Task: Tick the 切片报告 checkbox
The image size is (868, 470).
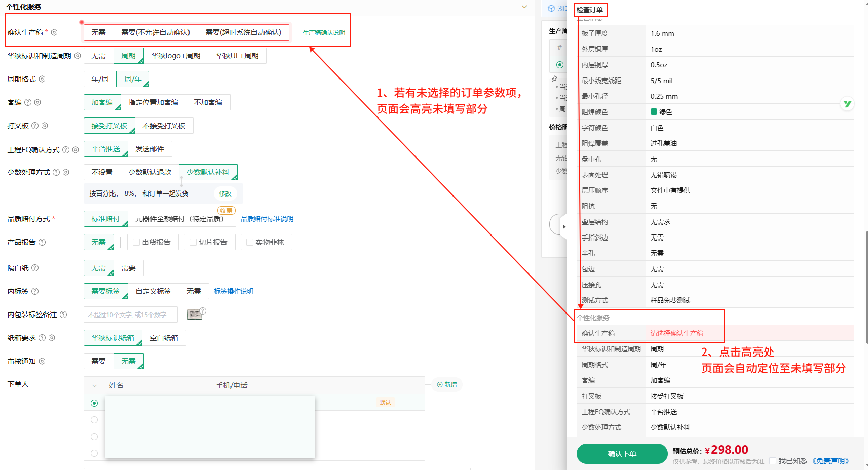Action: 193,242
